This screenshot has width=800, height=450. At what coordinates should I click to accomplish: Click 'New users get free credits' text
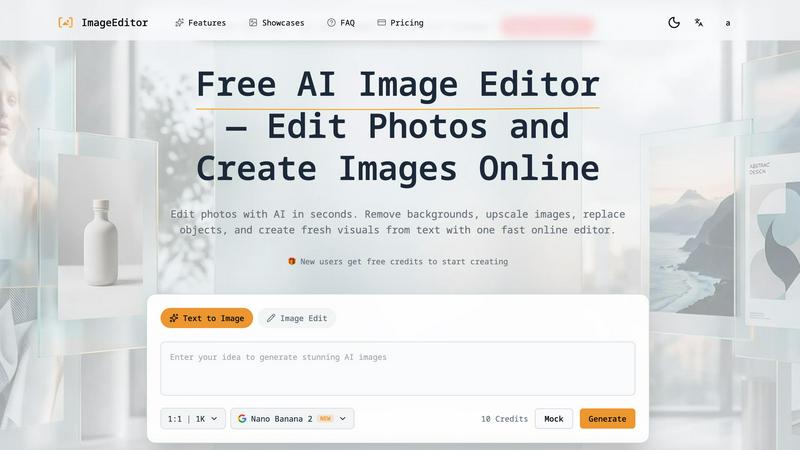click(x=404, y=261)
